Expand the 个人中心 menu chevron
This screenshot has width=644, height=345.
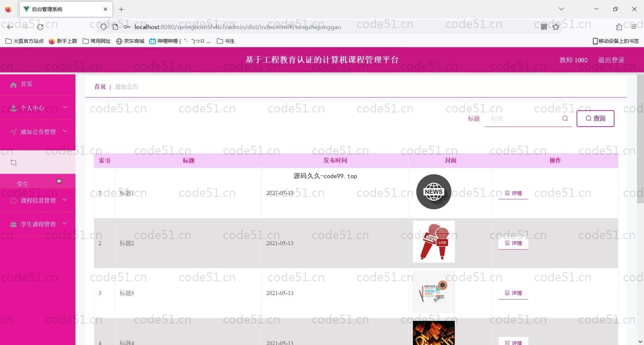coord(65,107)
